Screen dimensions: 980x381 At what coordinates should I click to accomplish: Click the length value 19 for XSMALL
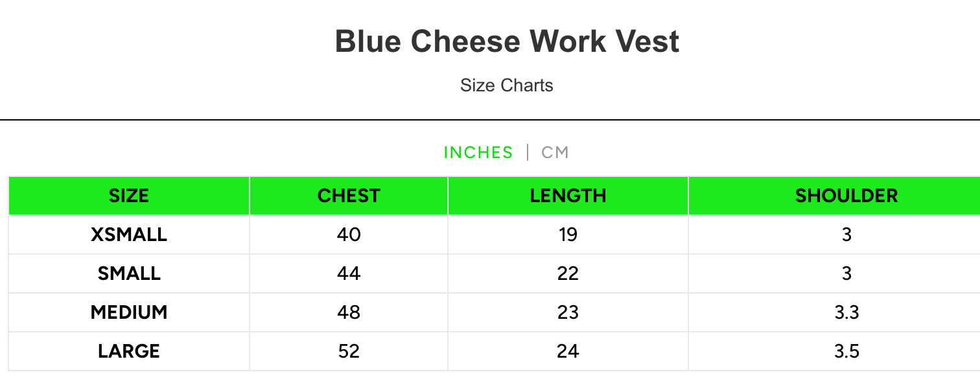pos(568,235)
